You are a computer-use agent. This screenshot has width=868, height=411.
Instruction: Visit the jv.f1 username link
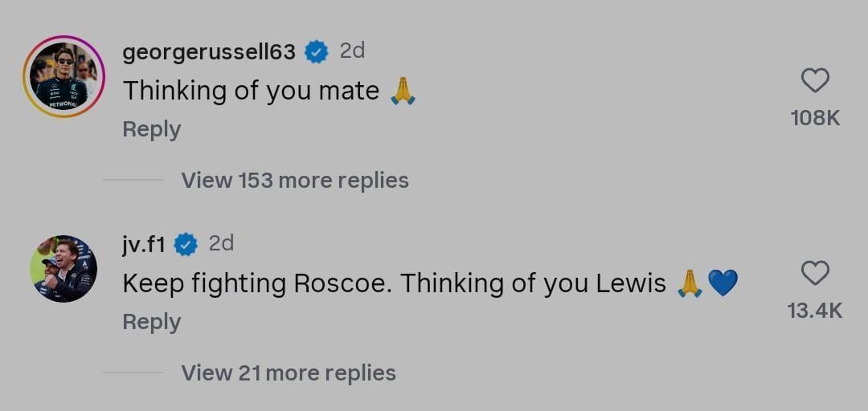(143, 244)
